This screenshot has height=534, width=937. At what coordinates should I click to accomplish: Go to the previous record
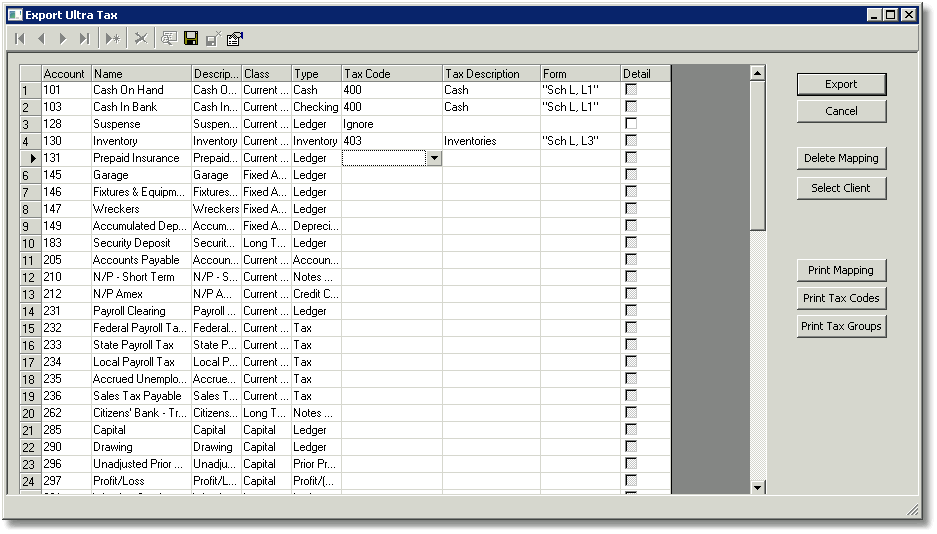point(41,39)
